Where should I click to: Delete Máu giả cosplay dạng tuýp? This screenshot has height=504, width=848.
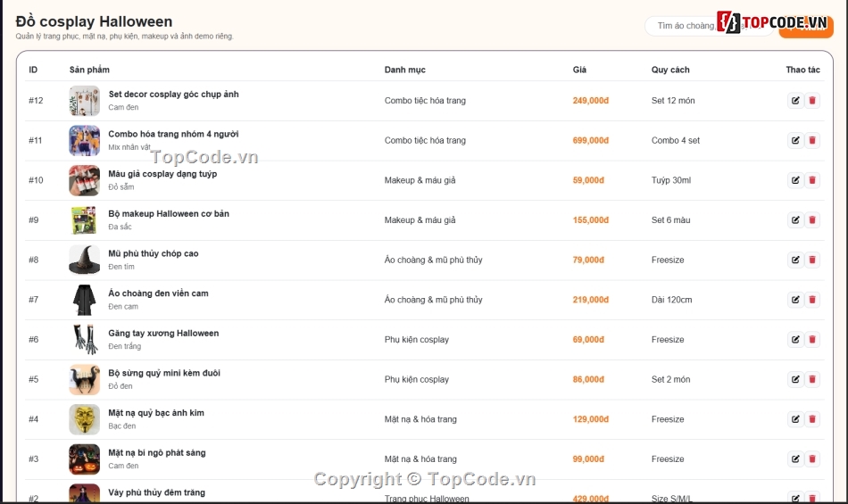coord(811,180)
